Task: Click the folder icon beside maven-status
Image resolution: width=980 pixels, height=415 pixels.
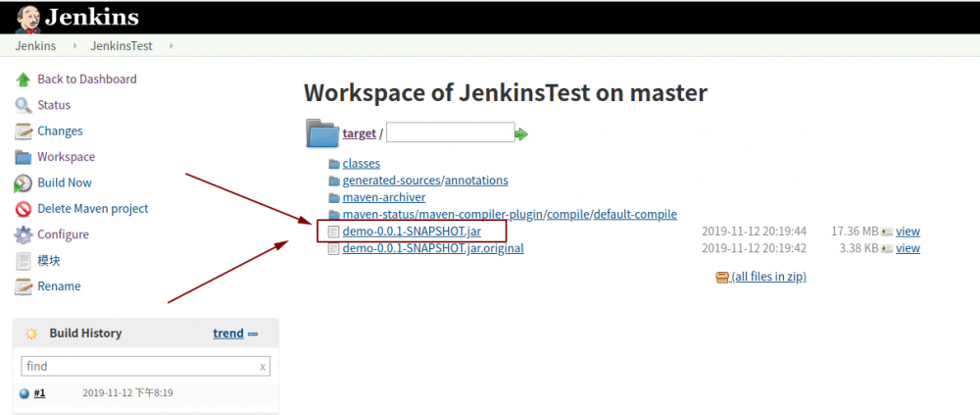Action: tap(334, 215)
